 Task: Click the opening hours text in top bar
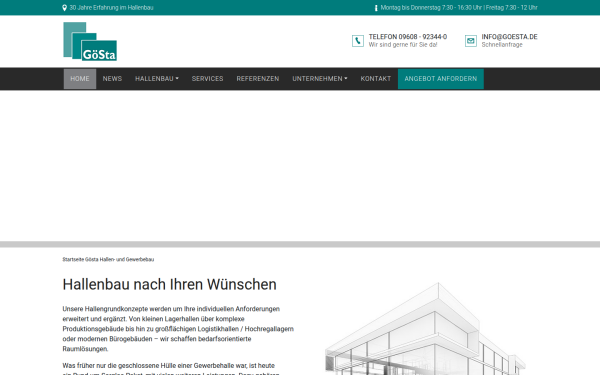coord(459,8)
